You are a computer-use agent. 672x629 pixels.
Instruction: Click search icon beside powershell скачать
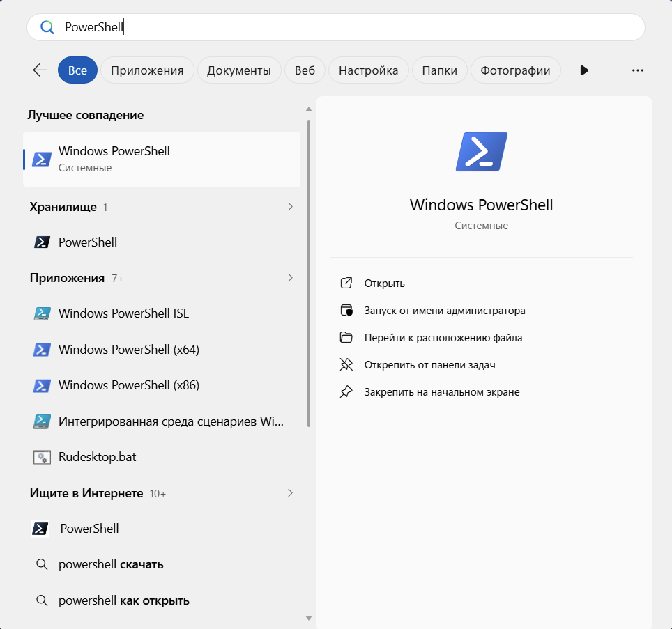point(42,564)
